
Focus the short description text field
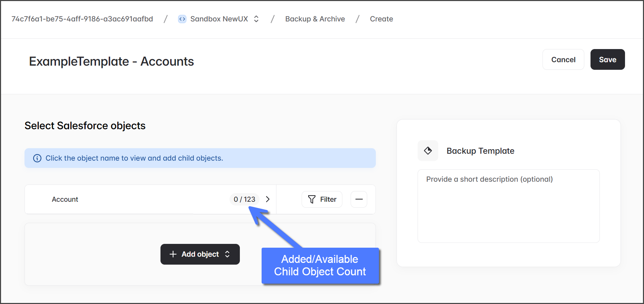[508, 206]
